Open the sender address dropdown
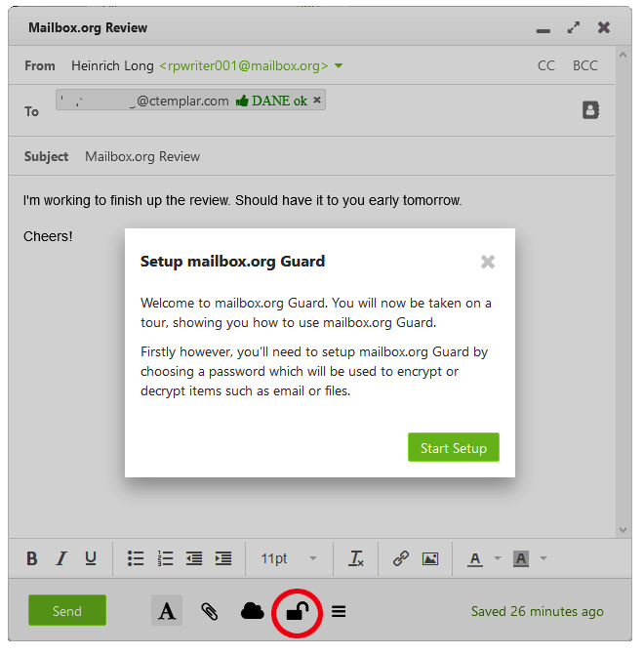The height and width of the screenshot is (655, 644). click(339, 65)
